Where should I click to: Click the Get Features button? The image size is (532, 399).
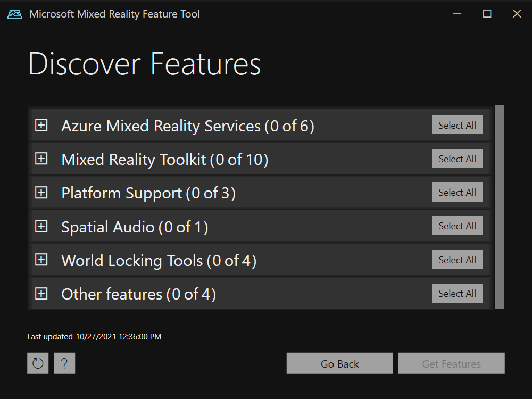pos(451,364)
